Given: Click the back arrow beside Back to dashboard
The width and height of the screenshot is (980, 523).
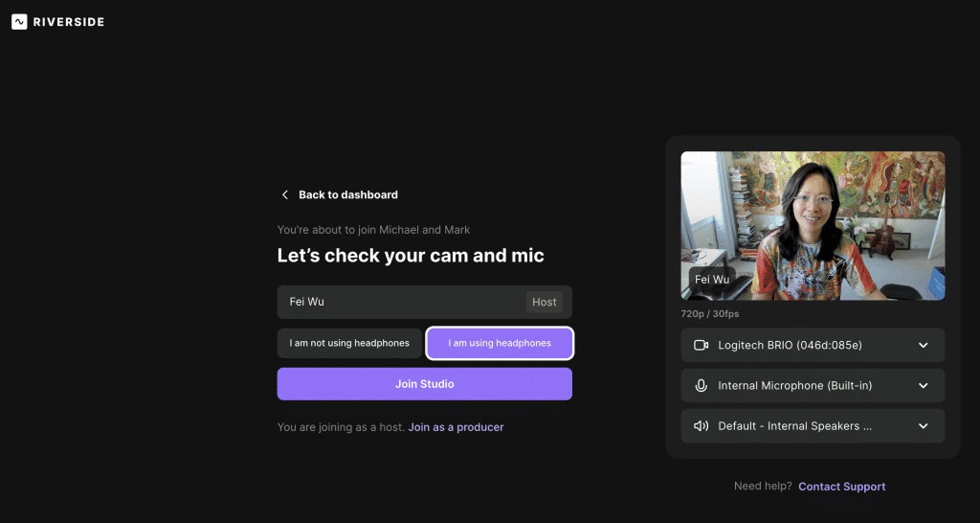Looking at the screenshot, I should click(x=285, y=194).
